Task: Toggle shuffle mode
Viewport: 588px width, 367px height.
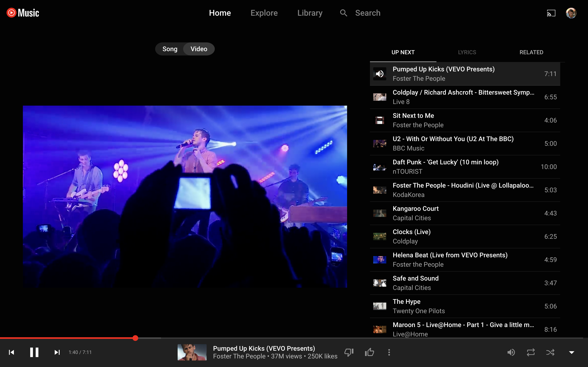Action: pyautogui.click(x=550, y=352)
